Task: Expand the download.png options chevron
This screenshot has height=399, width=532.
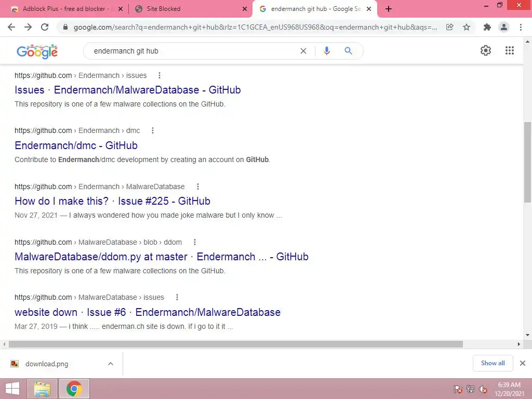Action: point(110,364)
